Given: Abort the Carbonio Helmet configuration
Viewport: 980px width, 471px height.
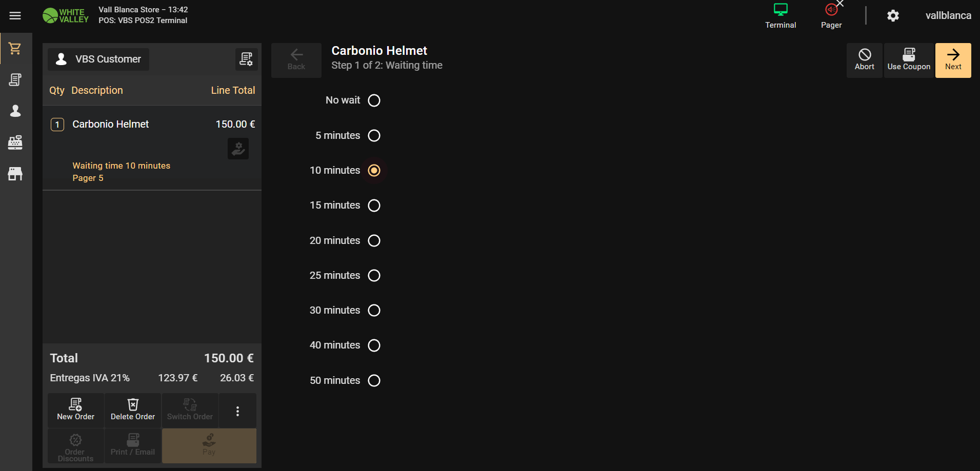Looking at the screenshot, I should click(x=864, y=60).
